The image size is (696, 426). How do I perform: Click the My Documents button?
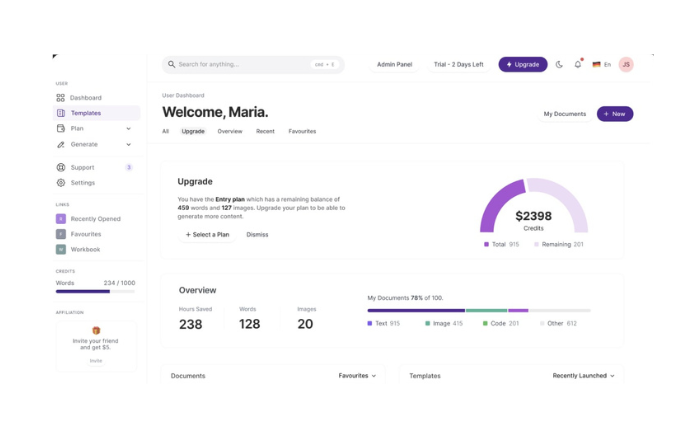coord(565,114)
